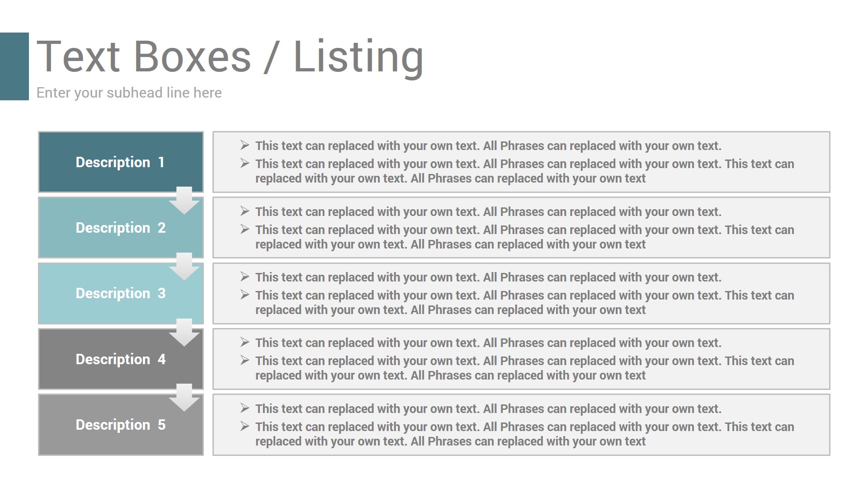Click the down arrow between Description 2 and 3
The image size is (868, 488).
pyautogui.click(x=184, y=266)
